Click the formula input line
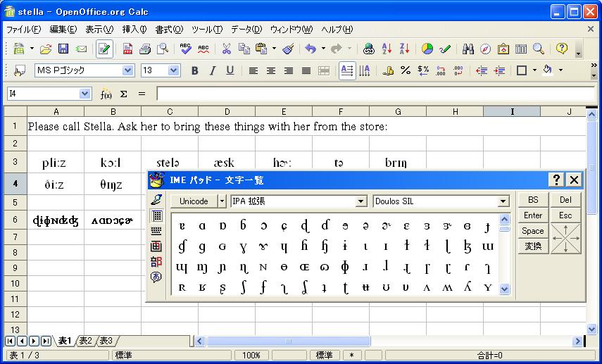Screen dimensions: 602x364 tap(375, 94)
